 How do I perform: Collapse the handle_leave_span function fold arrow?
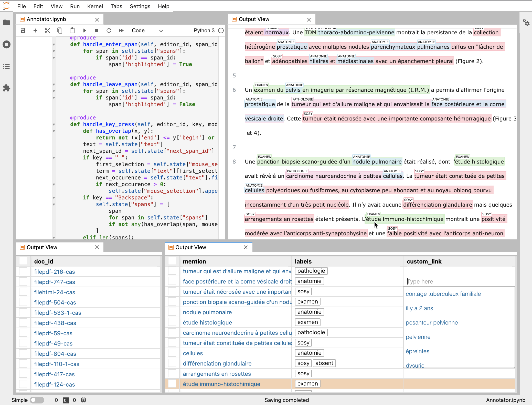pos(54,84)
